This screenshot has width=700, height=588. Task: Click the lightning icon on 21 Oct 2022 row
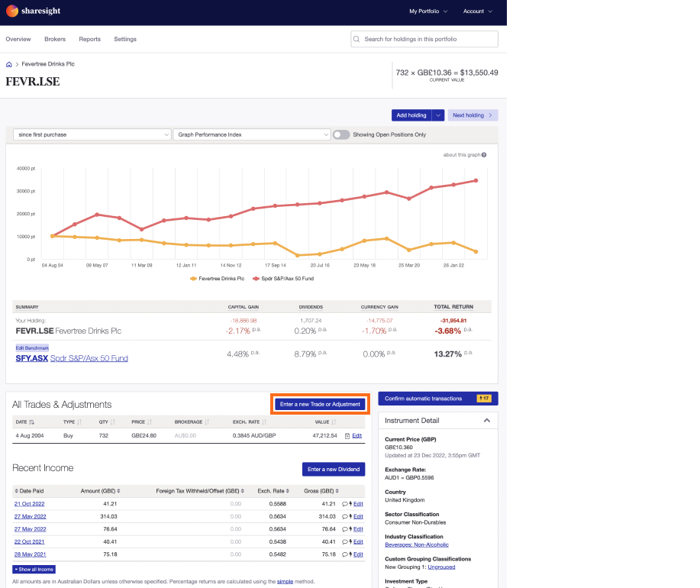tap(350, 503)
